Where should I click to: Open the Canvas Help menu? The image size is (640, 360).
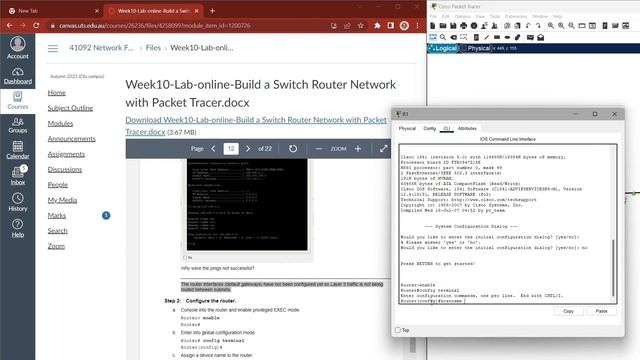(18, 228)
